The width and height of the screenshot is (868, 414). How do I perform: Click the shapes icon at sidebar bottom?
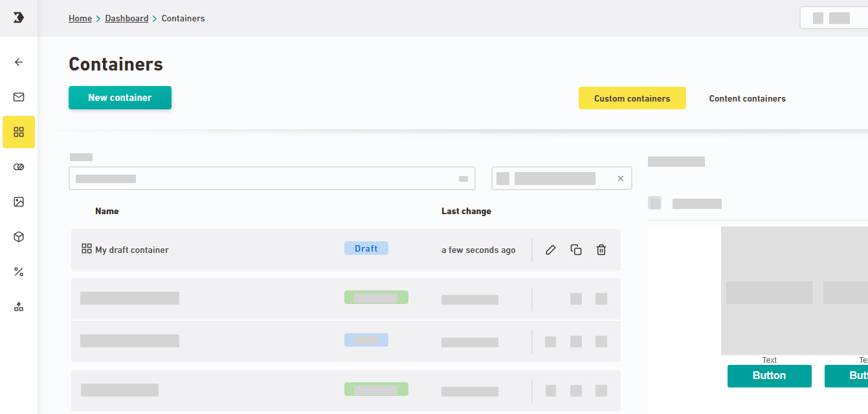(x=19, y=307)
